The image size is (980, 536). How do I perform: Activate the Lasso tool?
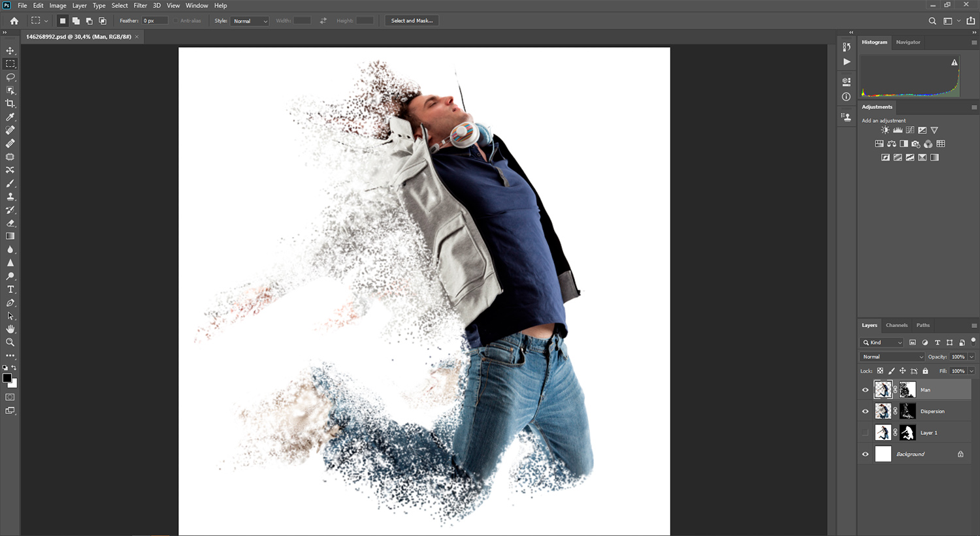point(10,76)
